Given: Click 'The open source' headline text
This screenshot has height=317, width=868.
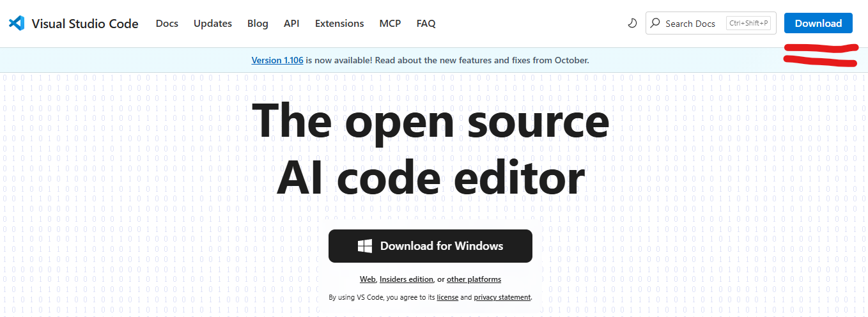Looking at the screenshot, I should (x=430, y=120).
